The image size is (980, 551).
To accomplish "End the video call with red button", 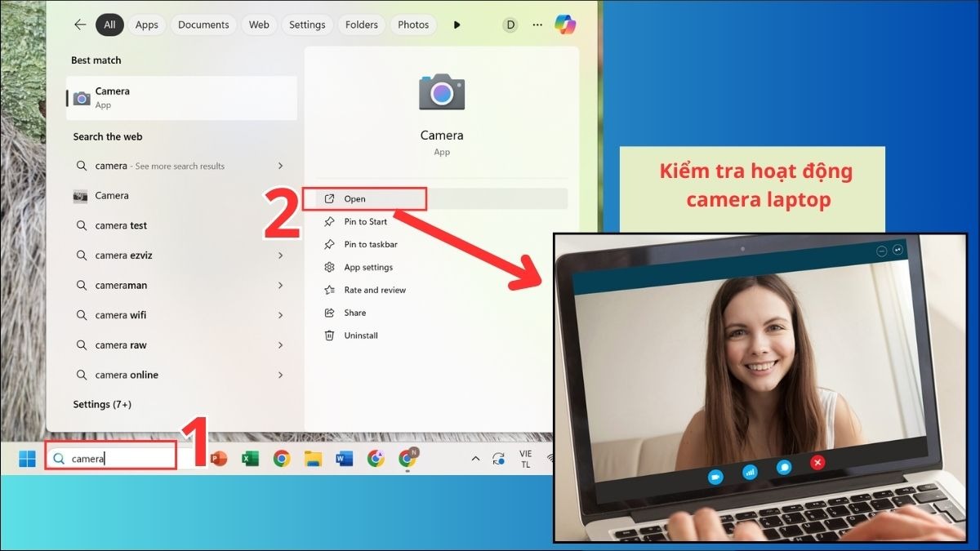I will (817, 463).
